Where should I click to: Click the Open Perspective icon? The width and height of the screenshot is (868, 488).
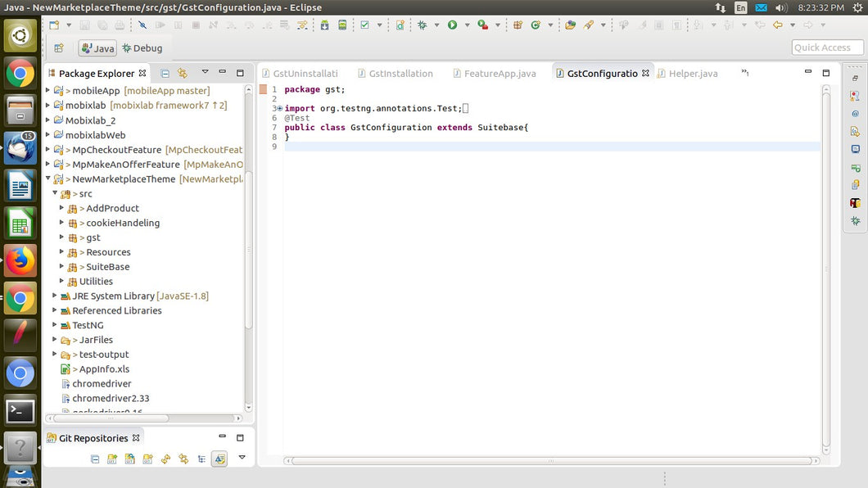point(59,48)
